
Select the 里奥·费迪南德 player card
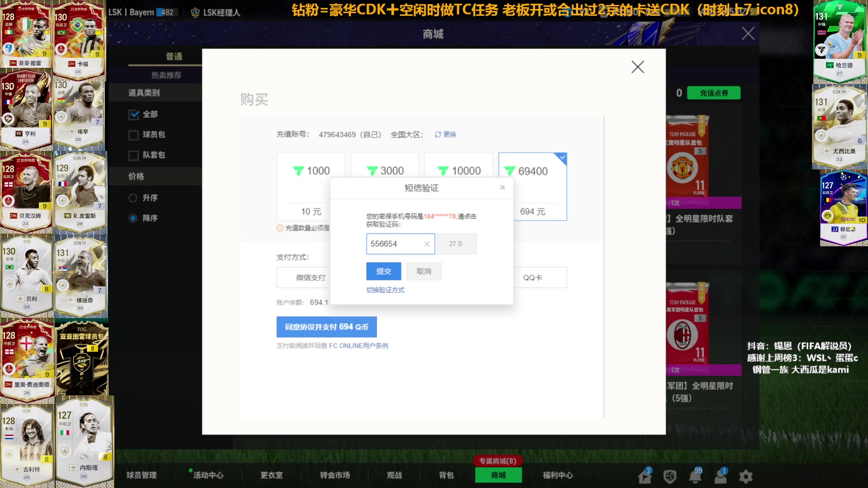[x=27, y=361]
